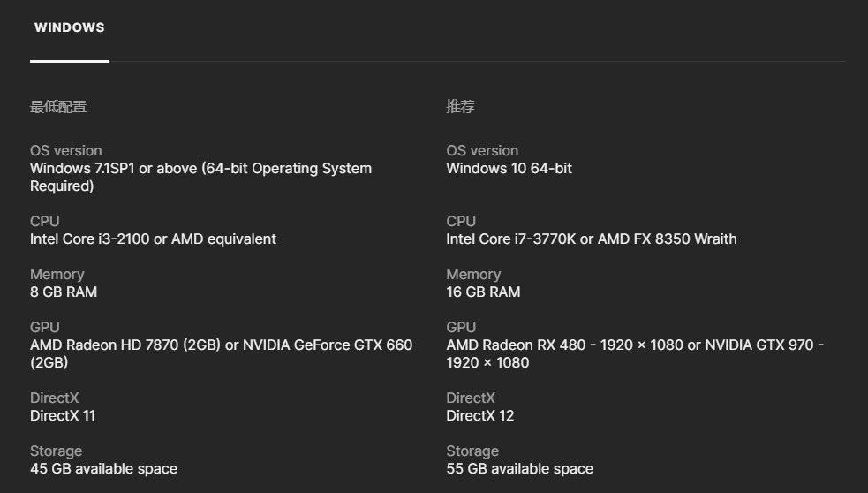Click the '8 GB RAM' value
The height and width of the screenshot is (493, 868).
[x=64, y=292]
